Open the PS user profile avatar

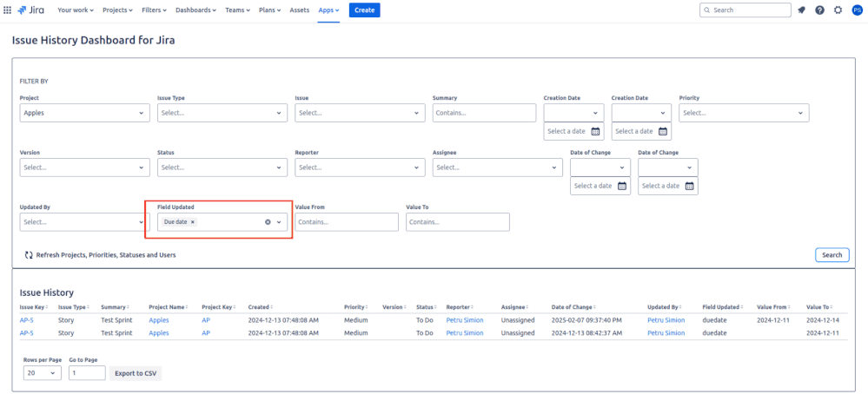pos(857,10)
